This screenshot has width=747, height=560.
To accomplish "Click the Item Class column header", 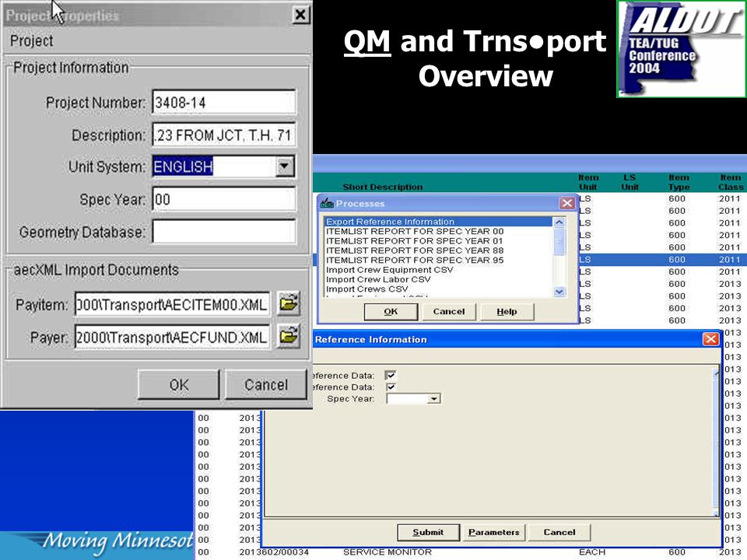I will point(731,182).
